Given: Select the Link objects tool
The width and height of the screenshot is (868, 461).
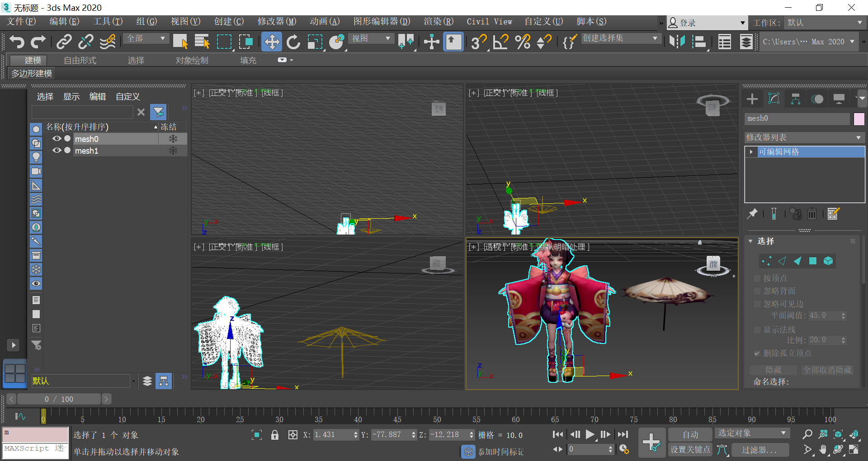Looking at the screenshot, I should [x=64, y=42].
